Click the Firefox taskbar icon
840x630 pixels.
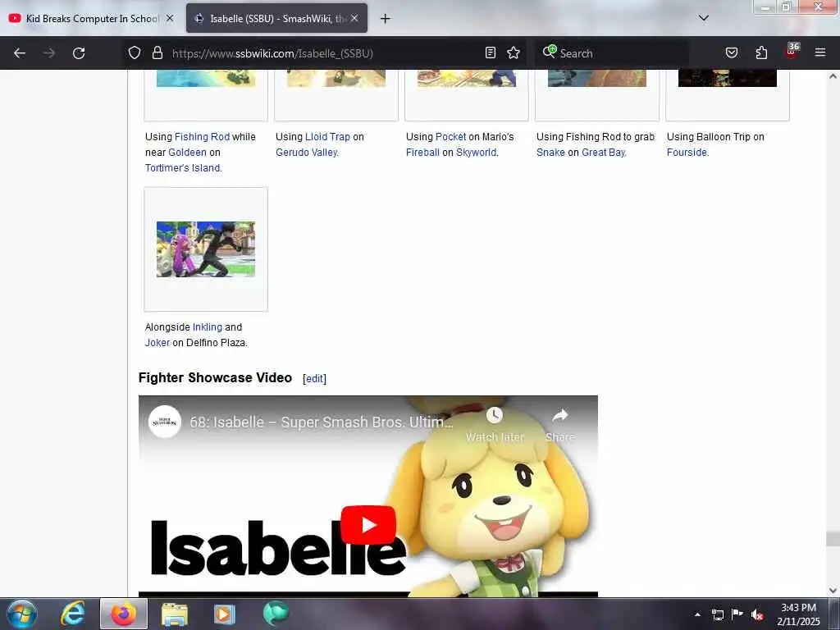click(124, 614)
